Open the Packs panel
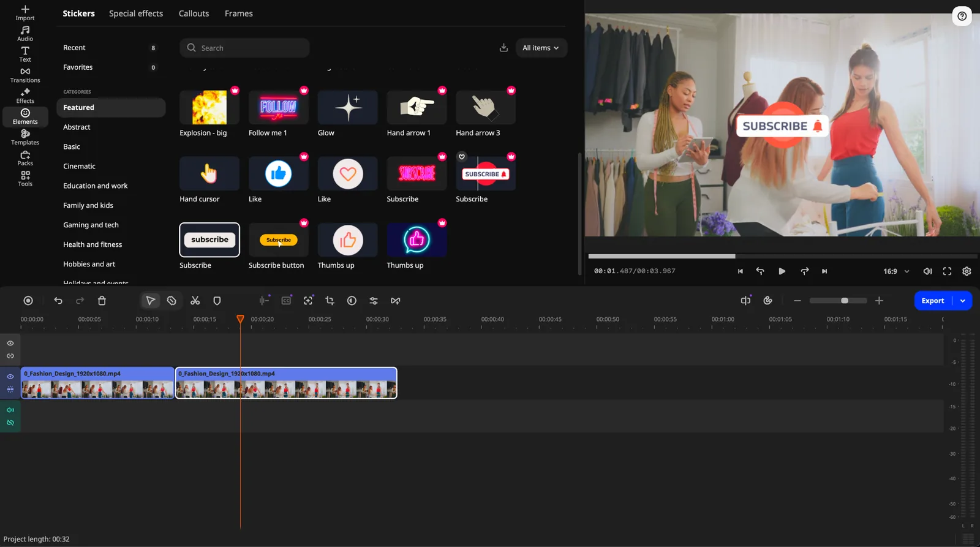 25,158
